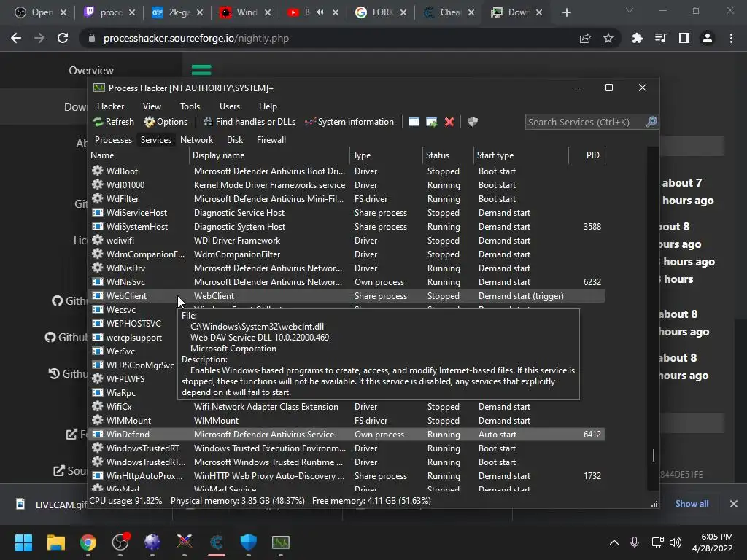Select the WinDefend service icon

click(x=98, y=435)
